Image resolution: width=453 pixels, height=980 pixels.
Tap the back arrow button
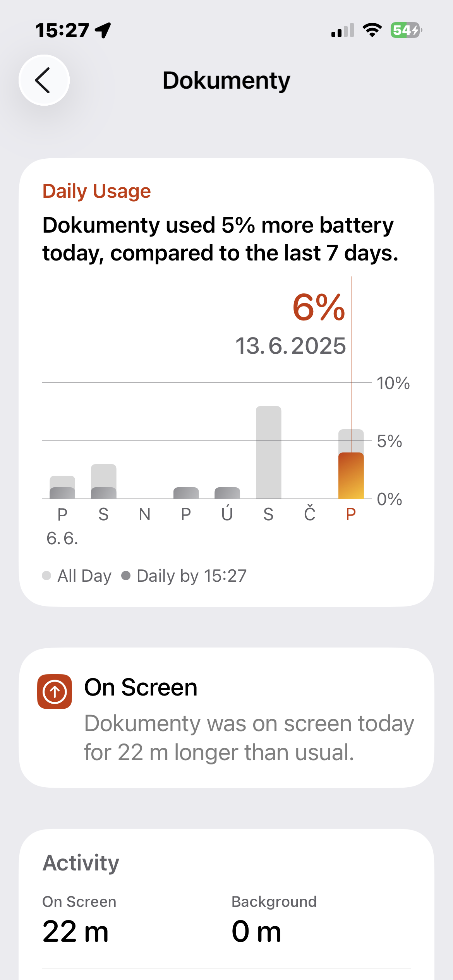coord(44,80)
